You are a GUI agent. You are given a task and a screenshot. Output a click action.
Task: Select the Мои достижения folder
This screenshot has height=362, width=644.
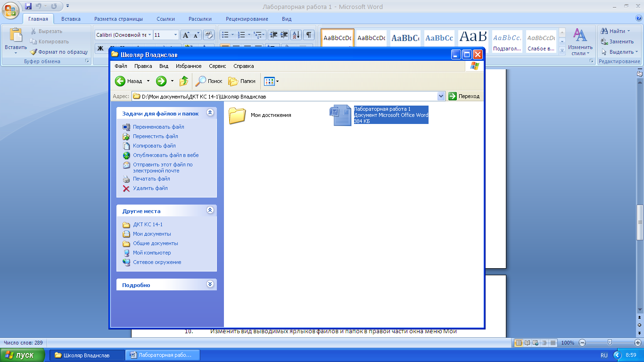(260, 115)
